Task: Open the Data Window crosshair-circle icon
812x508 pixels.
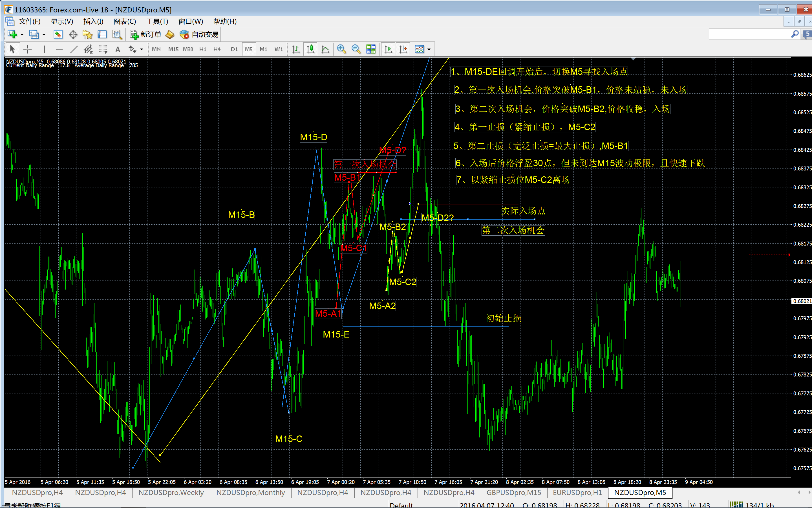Action: [x=73, y=34]
